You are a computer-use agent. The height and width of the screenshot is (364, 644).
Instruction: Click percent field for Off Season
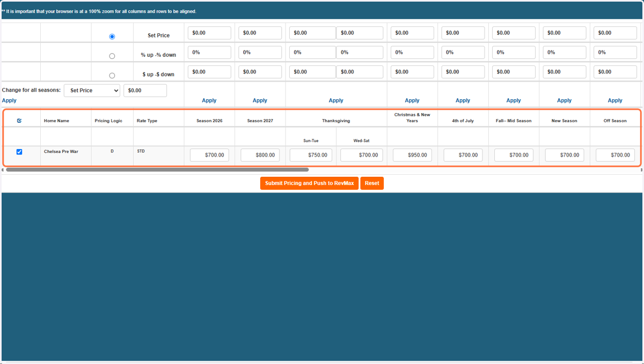pyautogui.click(x=615, y=53)
